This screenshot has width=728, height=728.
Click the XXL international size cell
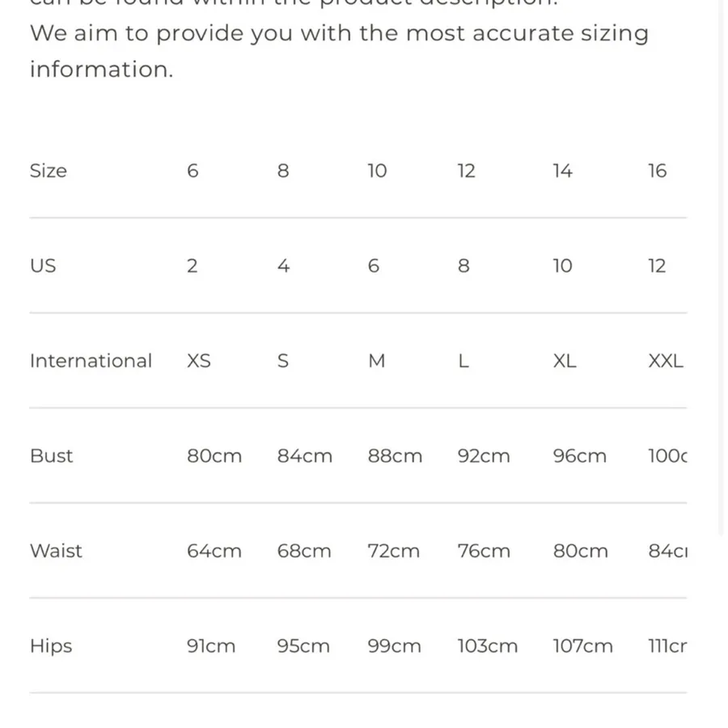[666, 361]
